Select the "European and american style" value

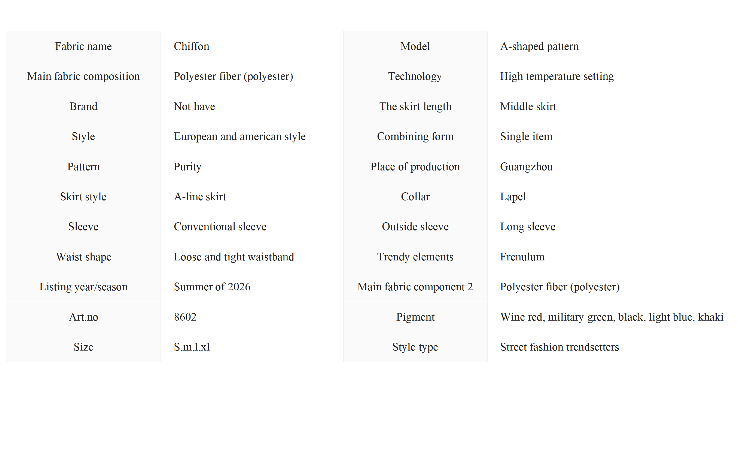click(x=240, y=137)
